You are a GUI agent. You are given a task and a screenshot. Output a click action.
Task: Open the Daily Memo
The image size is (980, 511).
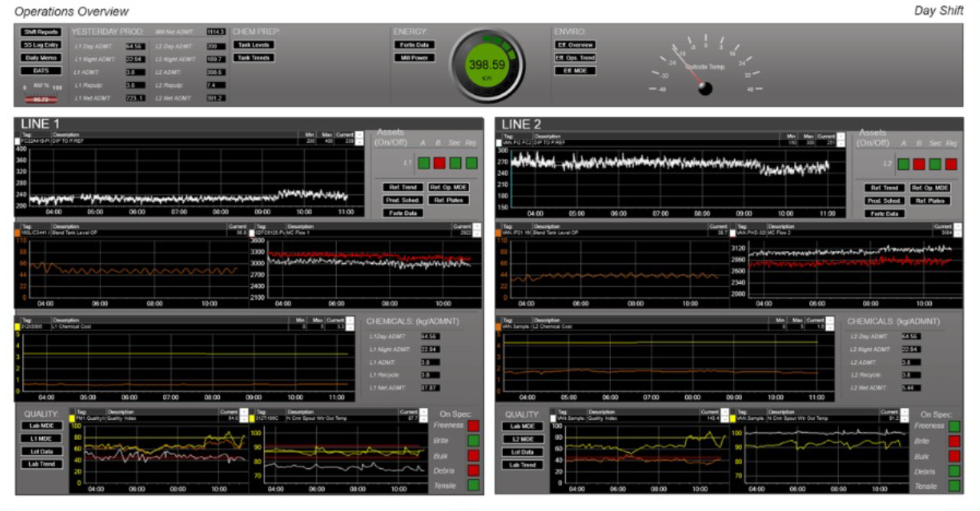tap(41, 57)
